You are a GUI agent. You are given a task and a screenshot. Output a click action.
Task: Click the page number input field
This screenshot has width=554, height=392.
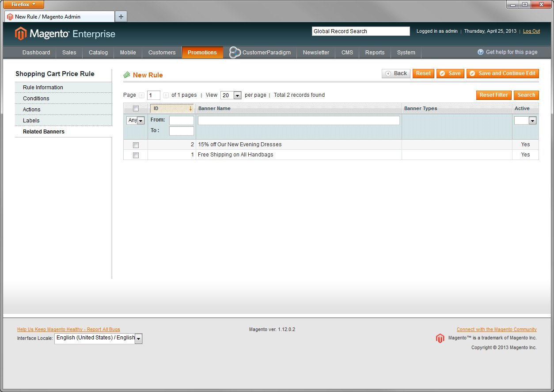154,95
